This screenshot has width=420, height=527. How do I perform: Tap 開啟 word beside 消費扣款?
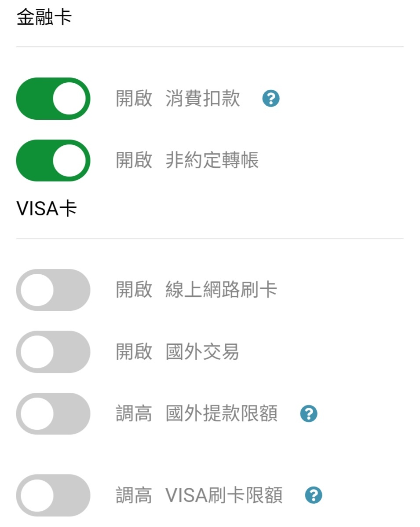pyautogui.click(x=134, y=99)
